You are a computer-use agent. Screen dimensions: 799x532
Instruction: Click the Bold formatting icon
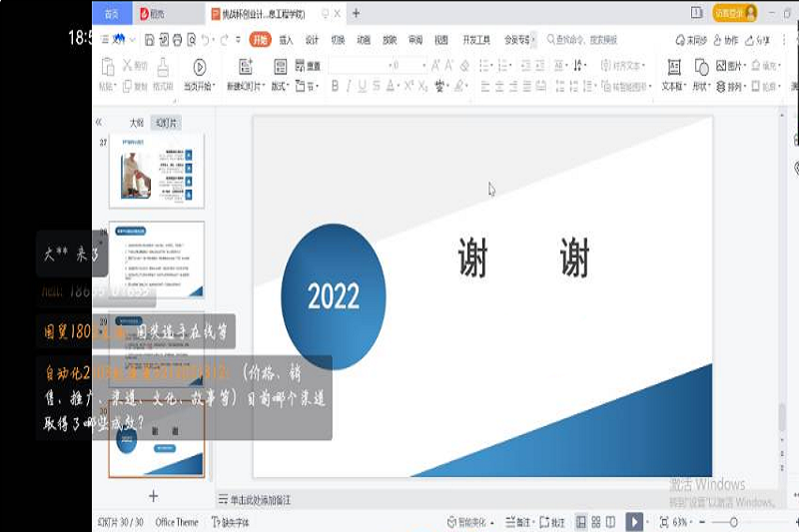tap(335, 86)
